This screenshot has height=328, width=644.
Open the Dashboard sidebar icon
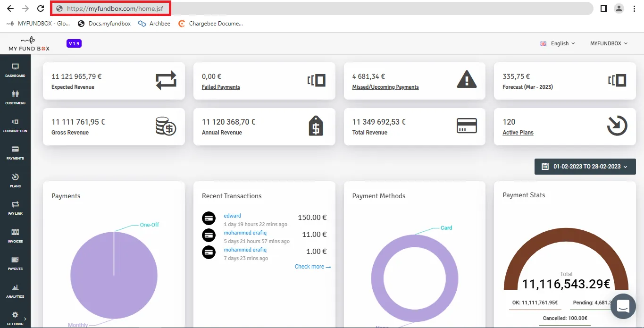click(x=15, y=70)
